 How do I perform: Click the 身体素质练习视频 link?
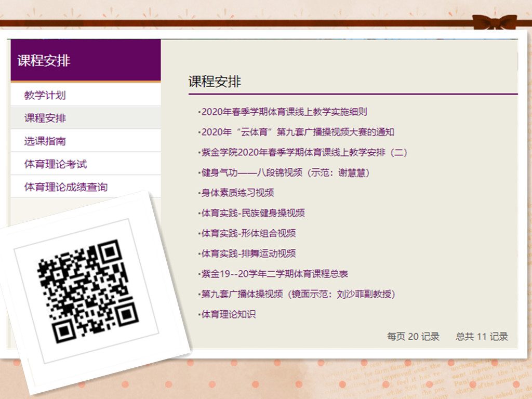click(x=237, y=193)
